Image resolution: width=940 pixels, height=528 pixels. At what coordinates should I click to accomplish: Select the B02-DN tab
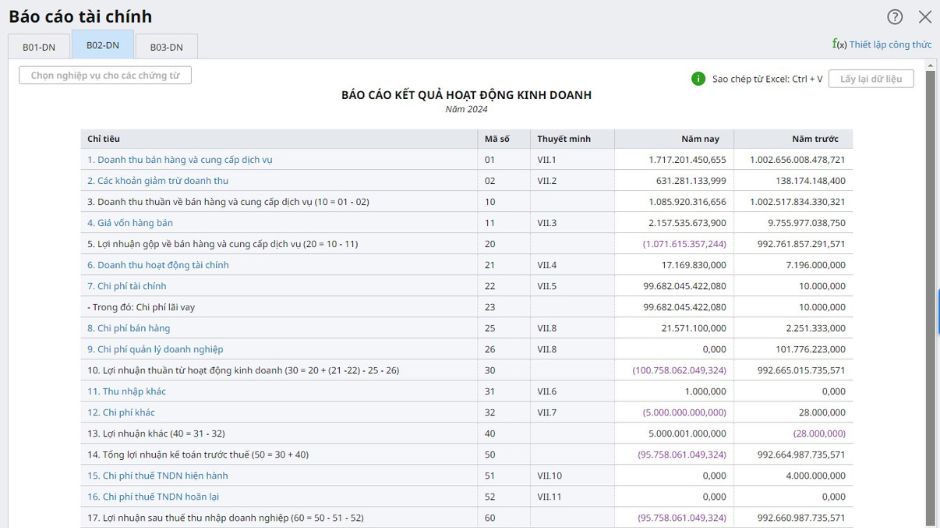click(103, 45)
